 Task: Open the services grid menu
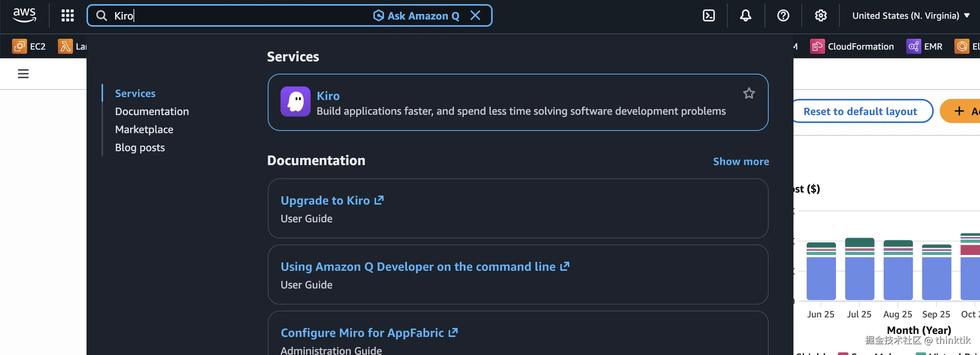pos(67,15)
